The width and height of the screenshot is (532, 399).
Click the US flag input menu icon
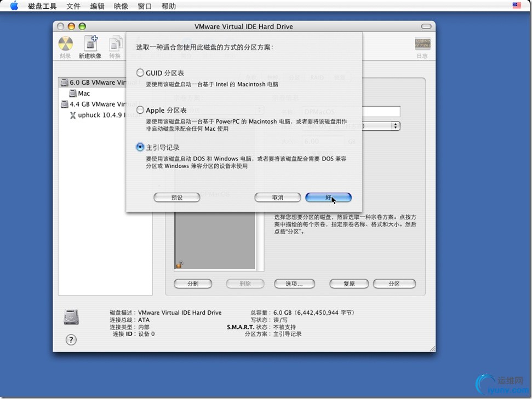517,5
